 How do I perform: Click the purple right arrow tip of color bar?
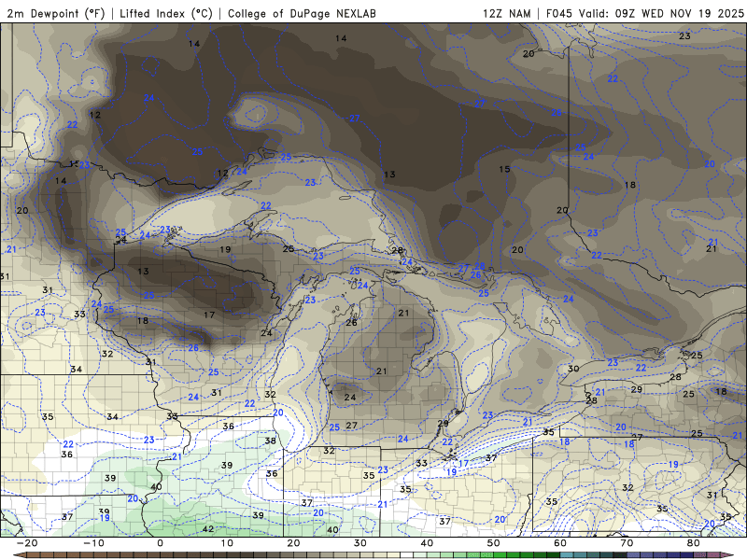click(728, 555)
